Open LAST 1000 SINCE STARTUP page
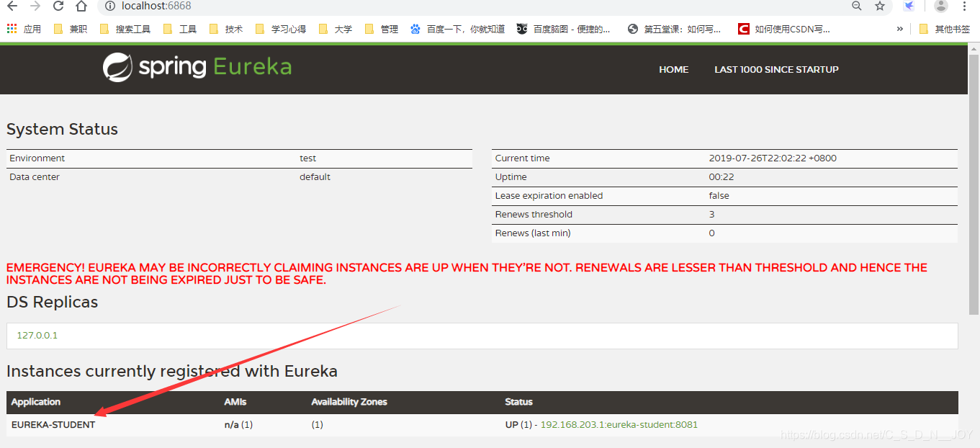This screenshot has height=448, width=980. click(x=776, y=69)
